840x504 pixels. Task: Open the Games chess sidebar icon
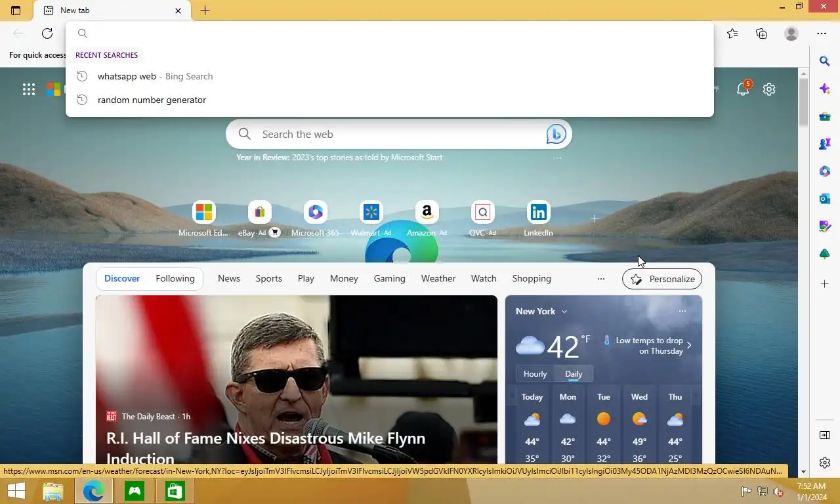[825, 144]
